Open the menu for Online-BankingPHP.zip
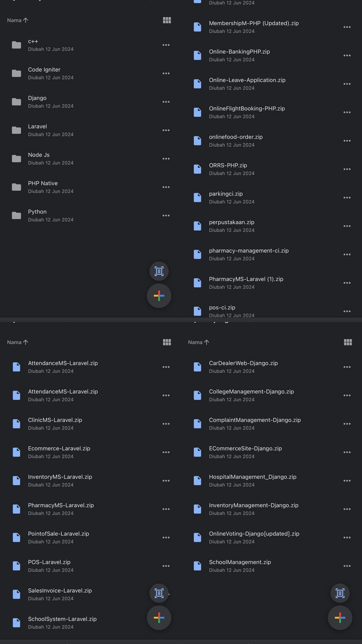Viewport: 362px width, 644px height. [347, 55]
